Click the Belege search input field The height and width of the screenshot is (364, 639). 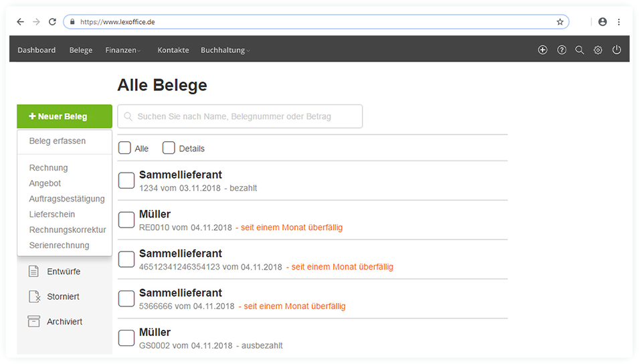[241, 116]
